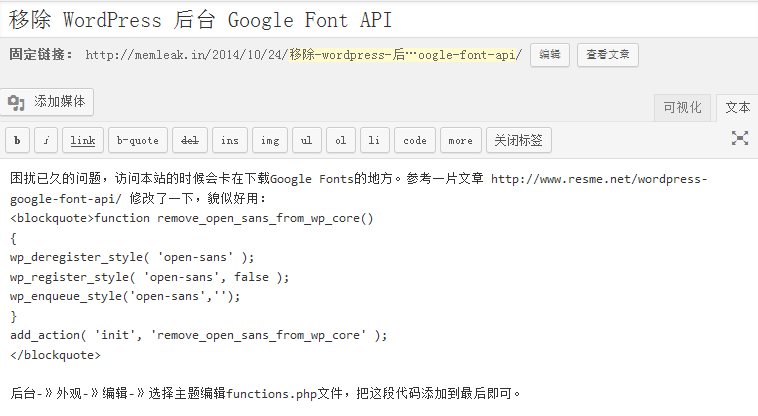Insert blockquote with b-quote button
This screenshot has height=416, width=758.
pyautogui.click(x=138, y=140)
